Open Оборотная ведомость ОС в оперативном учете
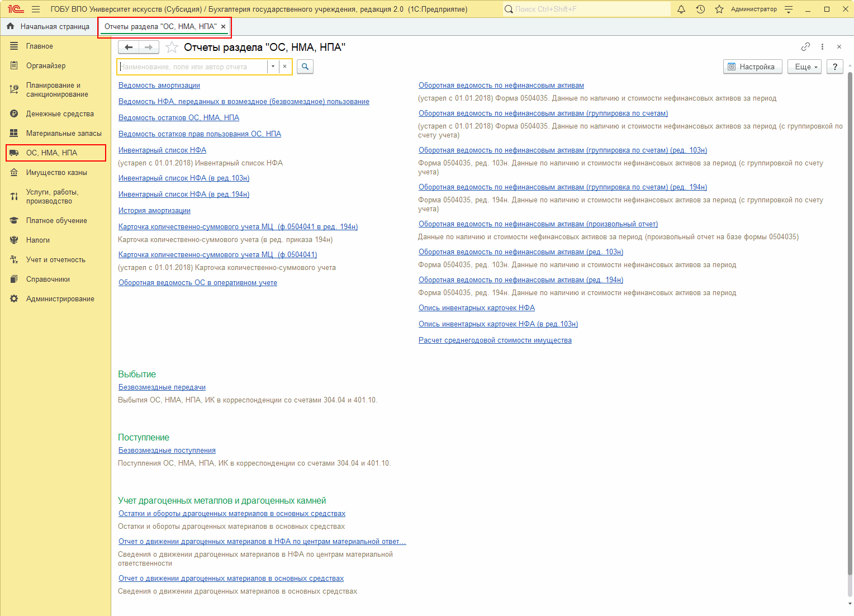This screenshot has height=616, width=854. click(198, 282)
